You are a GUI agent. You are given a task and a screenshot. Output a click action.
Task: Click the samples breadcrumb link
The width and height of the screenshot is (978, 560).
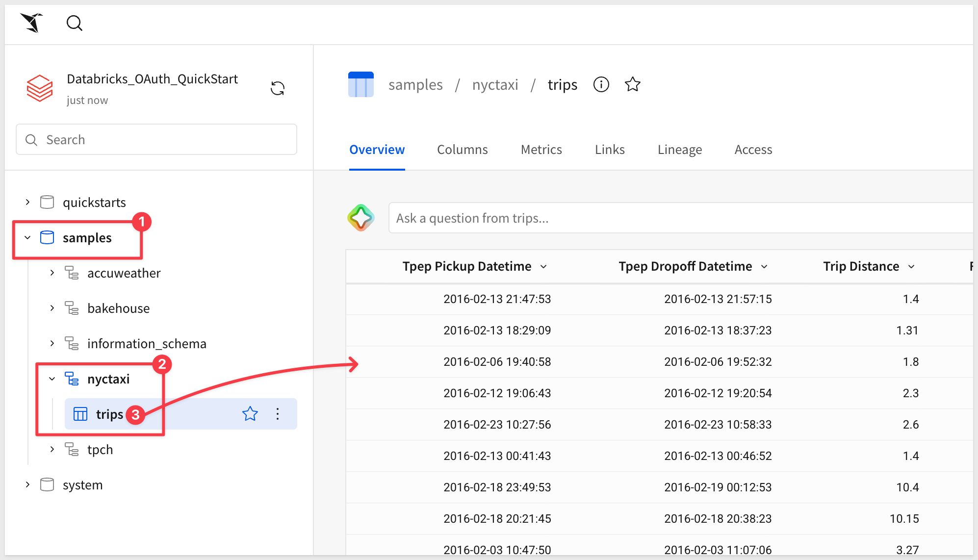pos(415,85)
